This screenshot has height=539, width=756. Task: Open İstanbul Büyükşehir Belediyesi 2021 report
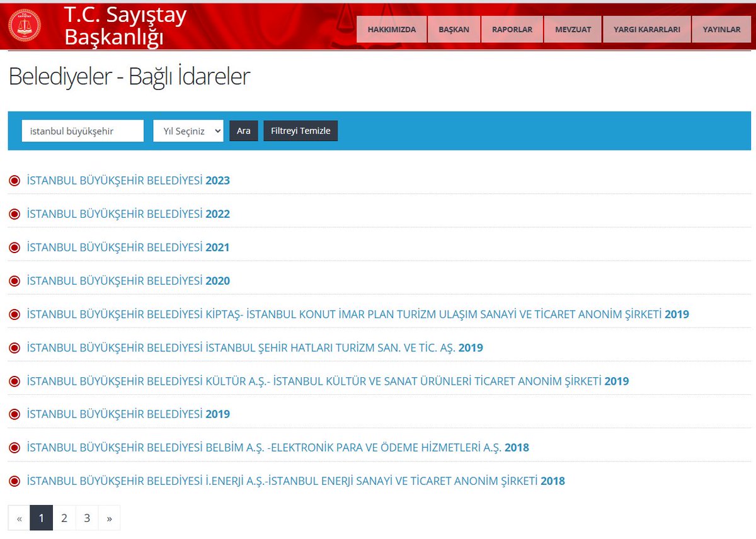(129, 247)
